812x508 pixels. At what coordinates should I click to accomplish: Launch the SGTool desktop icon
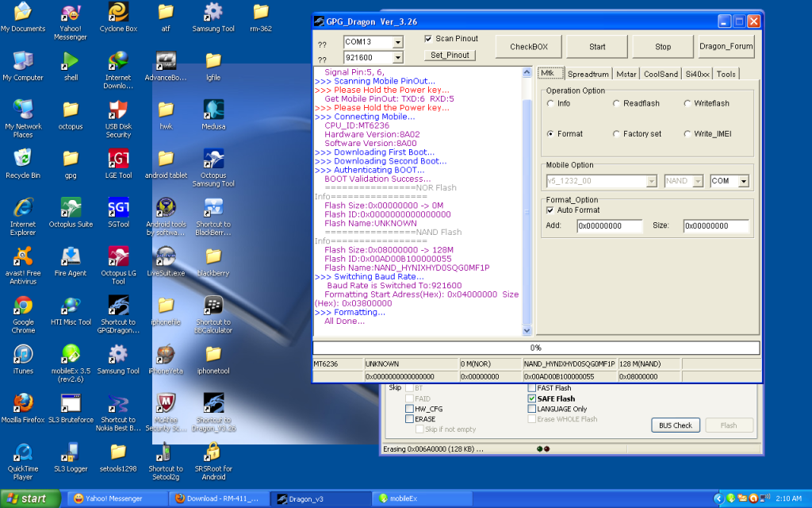(119, 213)
